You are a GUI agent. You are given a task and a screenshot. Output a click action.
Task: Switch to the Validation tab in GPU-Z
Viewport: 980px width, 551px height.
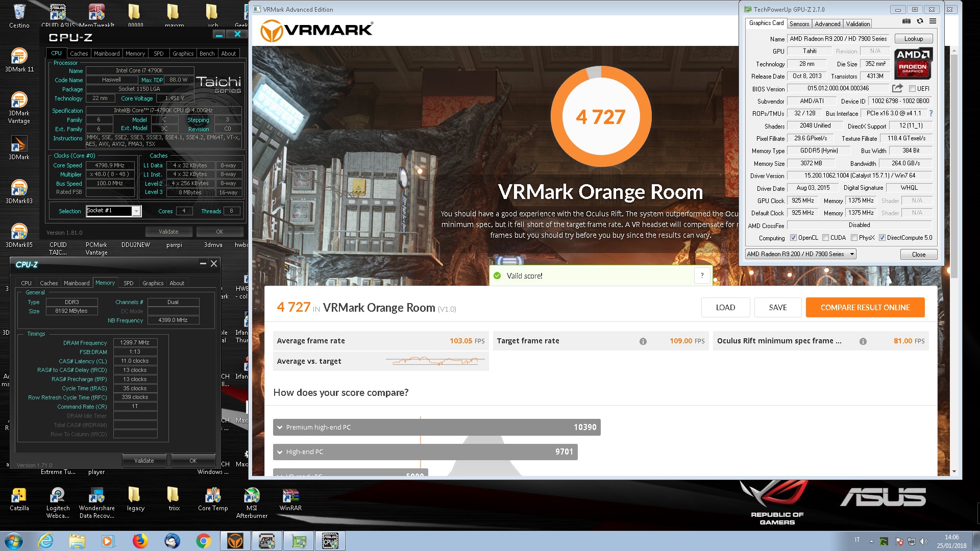[x=857, y=24]
